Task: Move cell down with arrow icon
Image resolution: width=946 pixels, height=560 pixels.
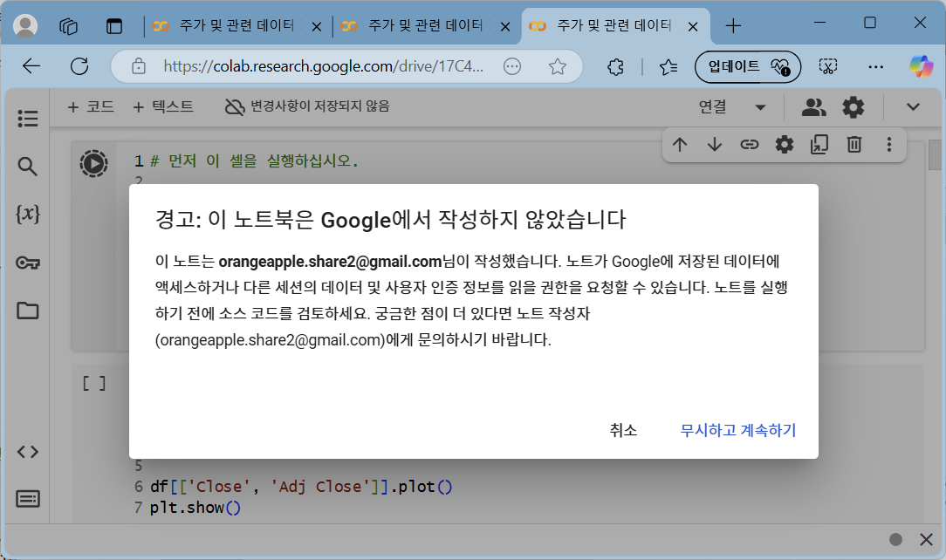Action: point(715,145)
